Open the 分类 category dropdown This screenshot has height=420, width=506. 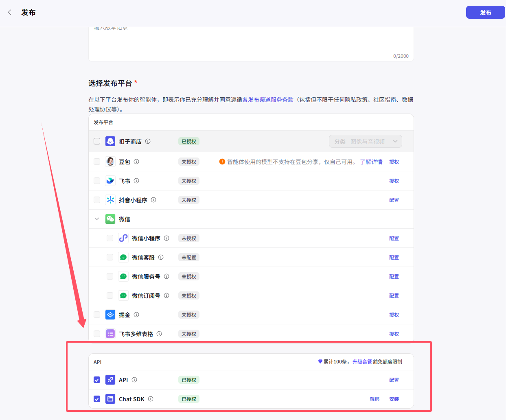point(365,141)
